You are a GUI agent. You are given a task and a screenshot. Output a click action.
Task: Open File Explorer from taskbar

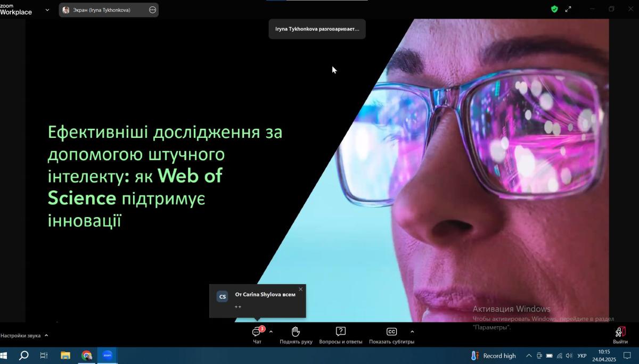coord(65,355)
